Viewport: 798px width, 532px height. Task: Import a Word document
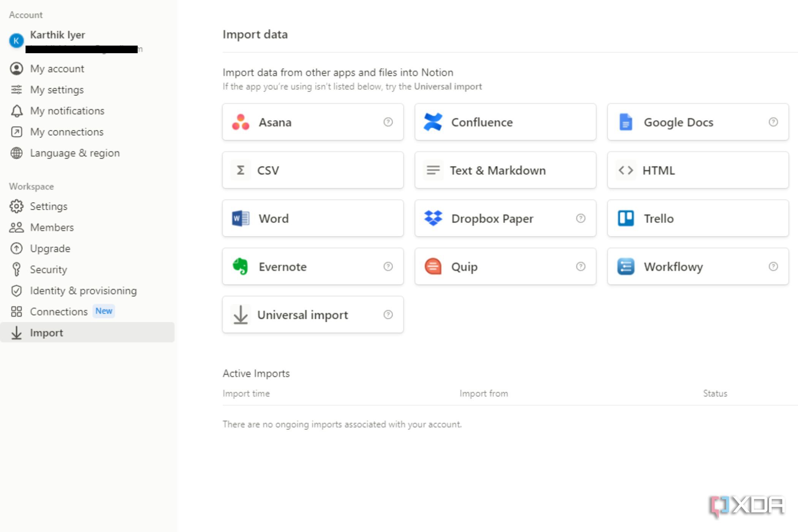pos(313,218)
